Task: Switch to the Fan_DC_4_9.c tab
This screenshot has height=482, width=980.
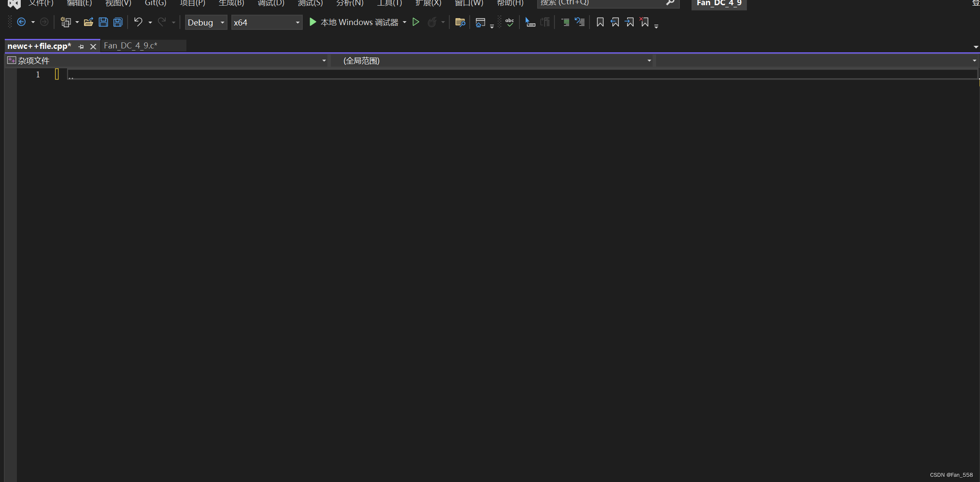Action: click(131, 46)
